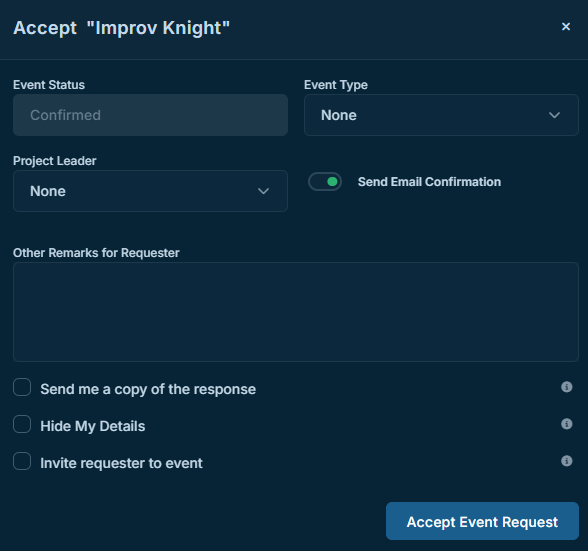This screenshot has width=588, height=551.
Task: Click the "Hide My Details" label text
Action: click(93, 426)
